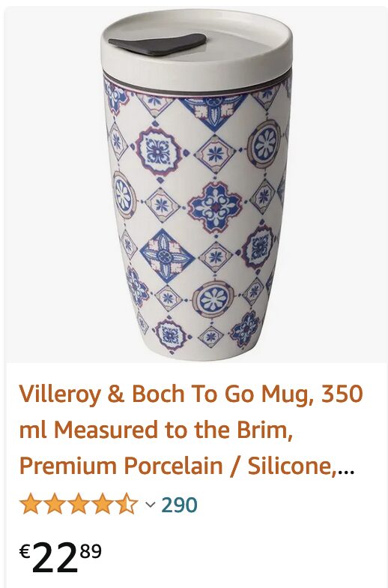The image size is (388, 588).
Task: Click the euro currency symbol
Action: click(x=25, y=551)
